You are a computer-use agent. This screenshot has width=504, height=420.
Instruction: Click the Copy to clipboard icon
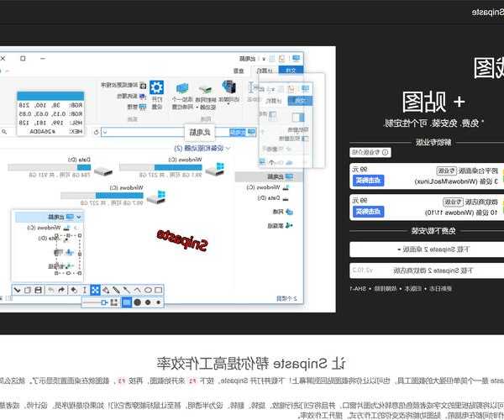click(x=28, y=290)
